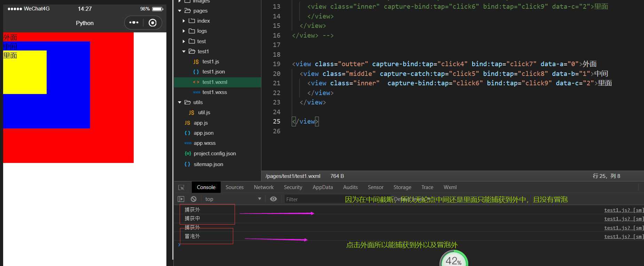Viewport: 644px width, 266px height.
Task: Open the Storage tab
Action: pos(402,187)
